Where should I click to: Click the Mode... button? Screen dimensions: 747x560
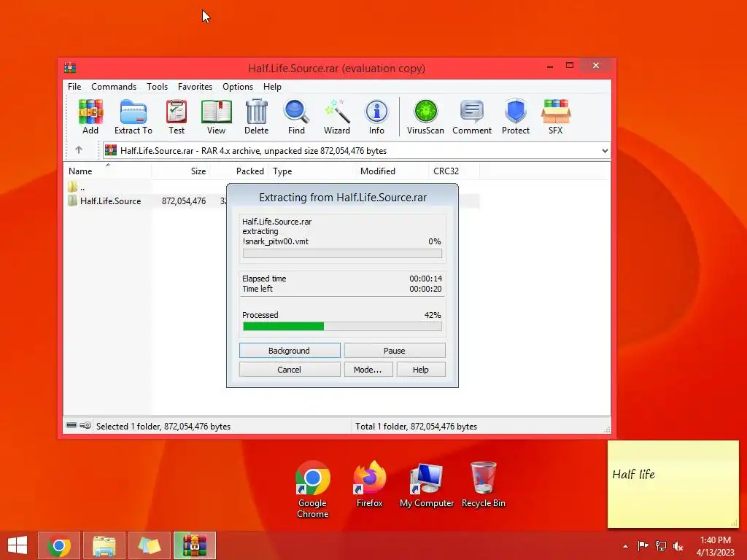click(x=368, y=370)
